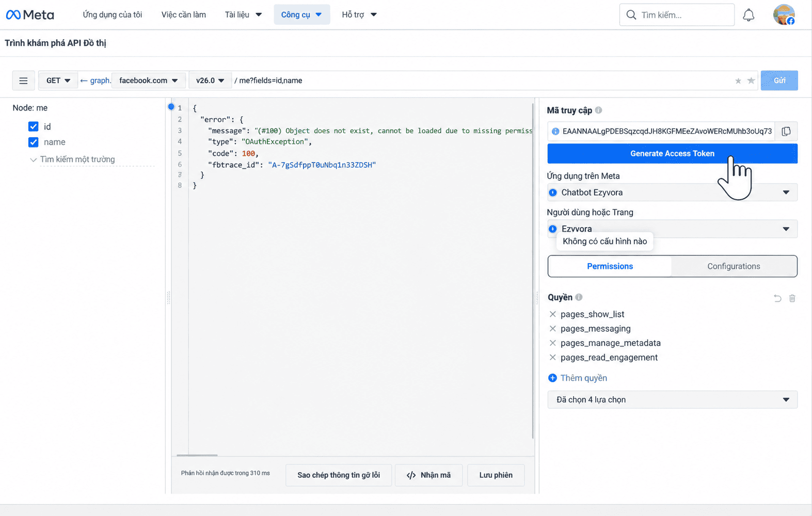Viewport: 812px width, 516px height.
Task: Uncheck the name field checkbox
Action: (34, 142)
